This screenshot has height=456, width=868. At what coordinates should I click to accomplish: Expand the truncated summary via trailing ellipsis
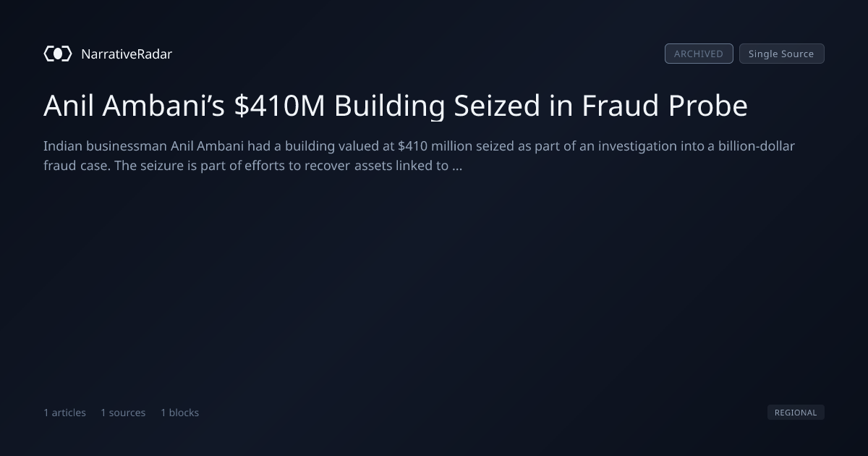[456, 166]
